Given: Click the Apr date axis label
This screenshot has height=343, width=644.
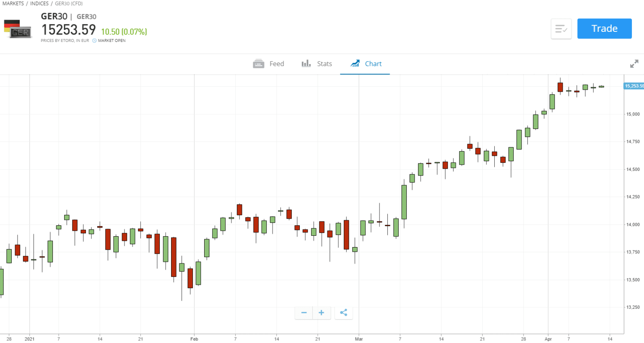Looking at the screenshot, I should pyautogui.click(x=548, y=339).
